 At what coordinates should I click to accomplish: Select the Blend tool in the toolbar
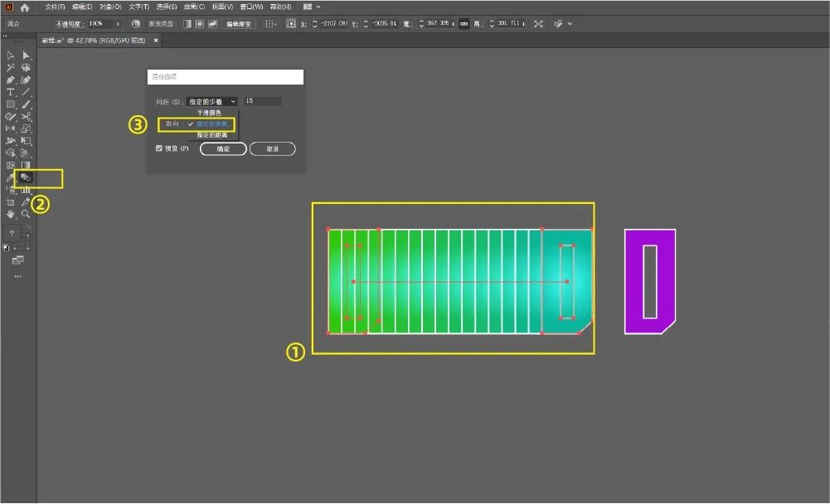coord(26,177)
